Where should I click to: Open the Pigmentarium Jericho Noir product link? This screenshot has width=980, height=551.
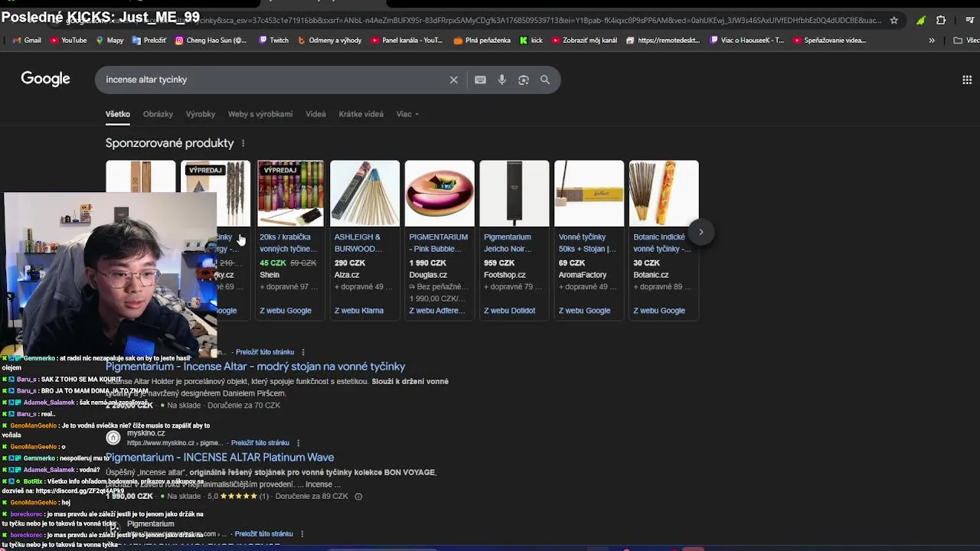tap(508, 243)
